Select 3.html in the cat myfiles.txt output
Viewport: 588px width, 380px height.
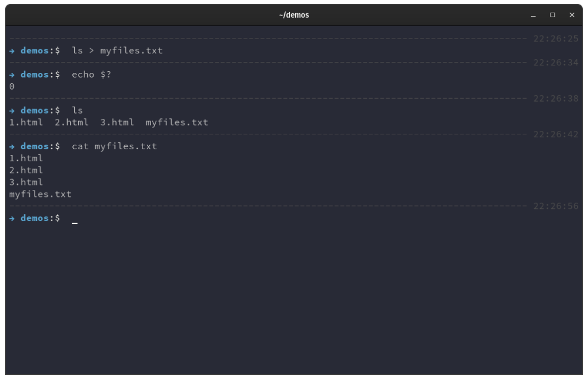point(25,182)
